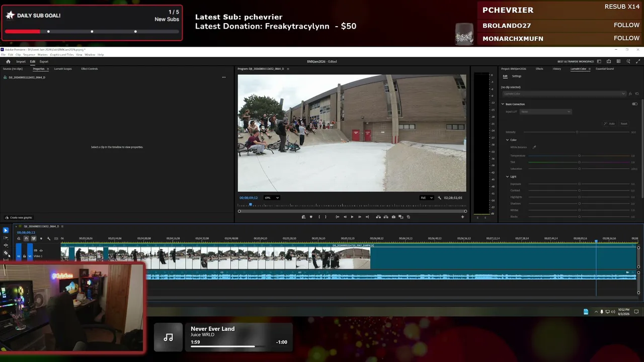Toggle Linked Selection in the timeline
Image resolution: width=644 pixels, height=362 pixels.
tap(34, 238)
